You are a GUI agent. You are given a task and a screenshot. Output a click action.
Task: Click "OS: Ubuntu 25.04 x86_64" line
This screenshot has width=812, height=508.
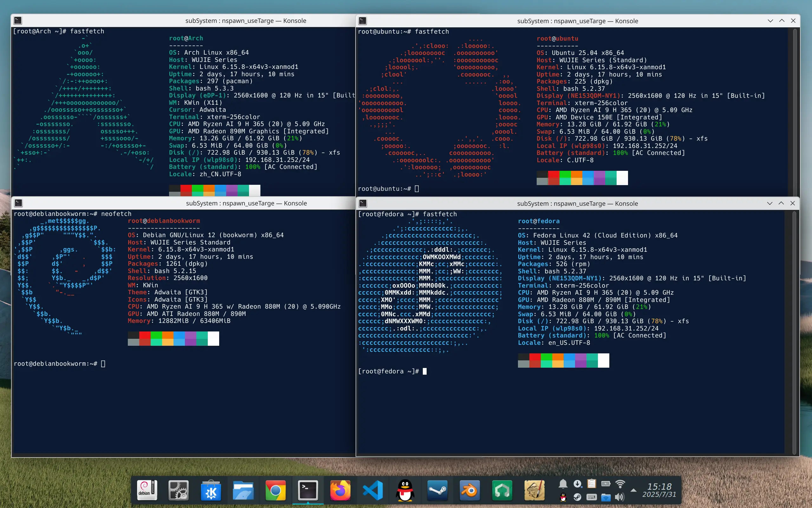click(x=580, y=53)
